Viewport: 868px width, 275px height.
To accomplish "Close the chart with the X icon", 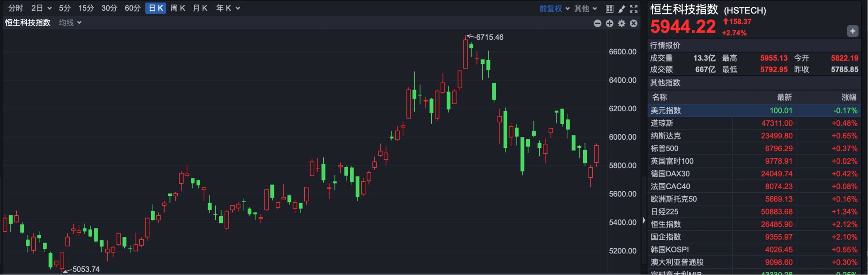I will pyautogui.click(x=634, y=23).
